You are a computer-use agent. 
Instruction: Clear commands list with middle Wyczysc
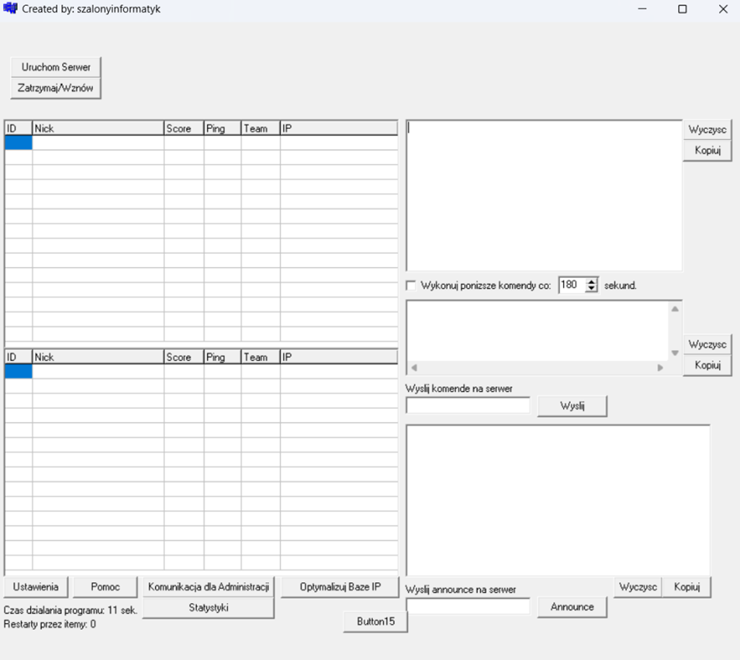[707, 345]
